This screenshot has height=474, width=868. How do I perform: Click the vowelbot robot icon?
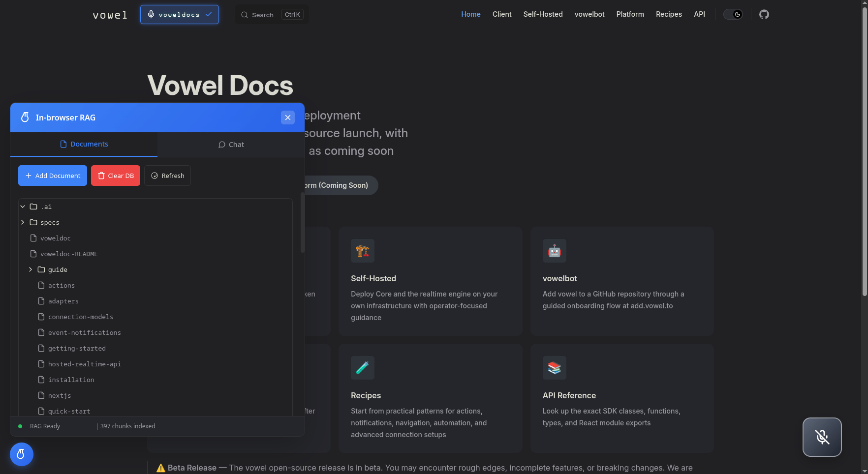pos(554,251)
